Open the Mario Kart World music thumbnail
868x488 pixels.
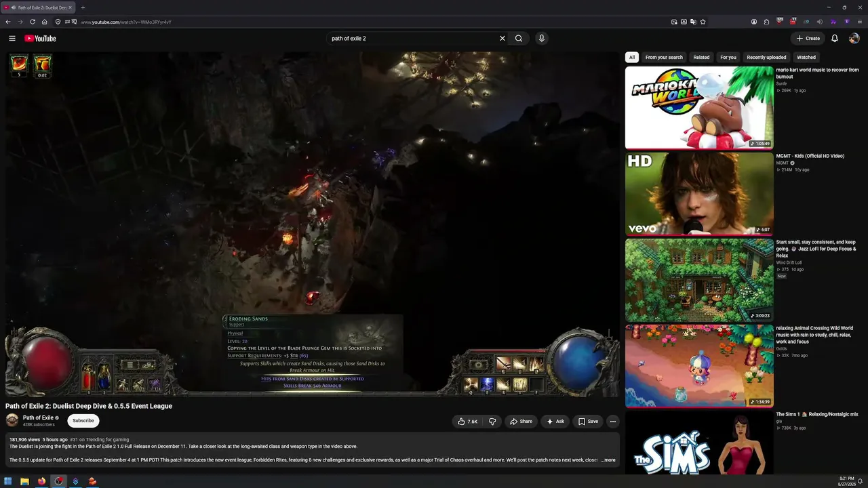click(699, 108)
